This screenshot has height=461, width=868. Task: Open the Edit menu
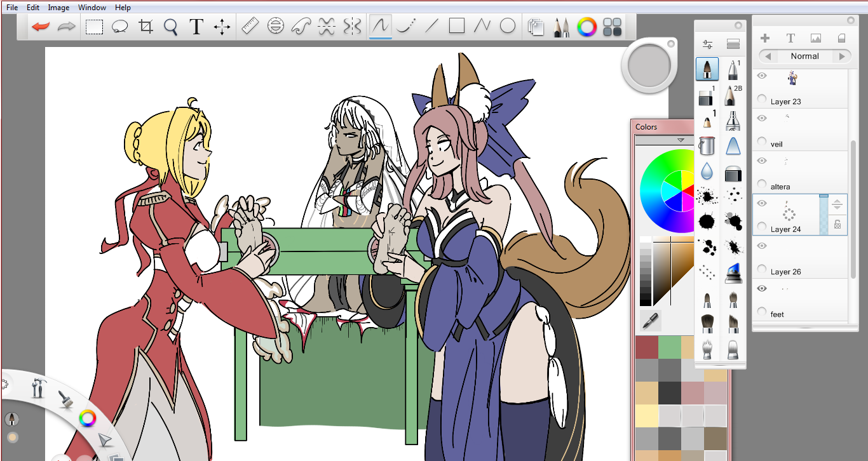tap(33, 8)
